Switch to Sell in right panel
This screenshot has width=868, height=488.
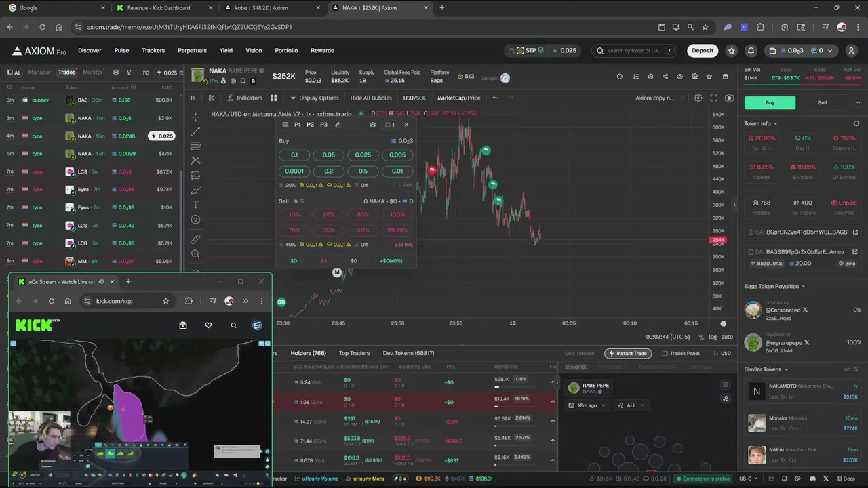[823, 102]
